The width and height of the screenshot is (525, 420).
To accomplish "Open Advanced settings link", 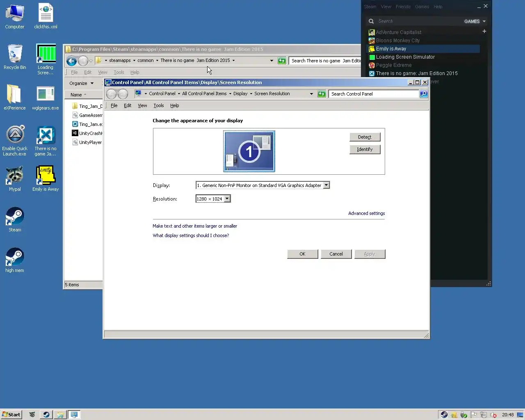I will coord(366,213).
